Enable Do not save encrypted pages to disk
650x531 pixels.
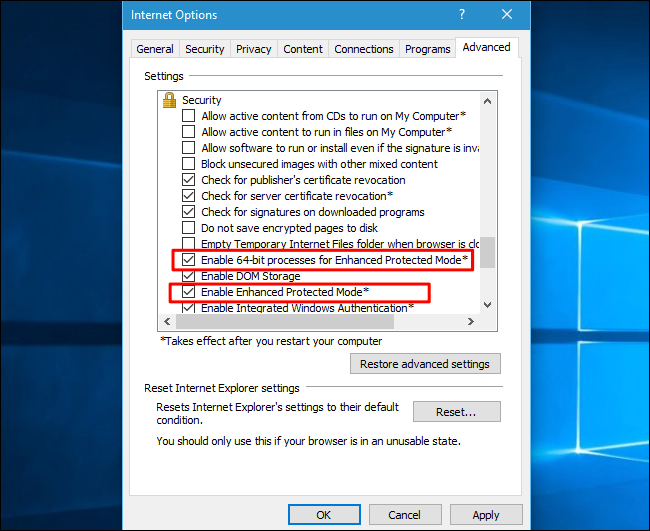coord(189,228)
